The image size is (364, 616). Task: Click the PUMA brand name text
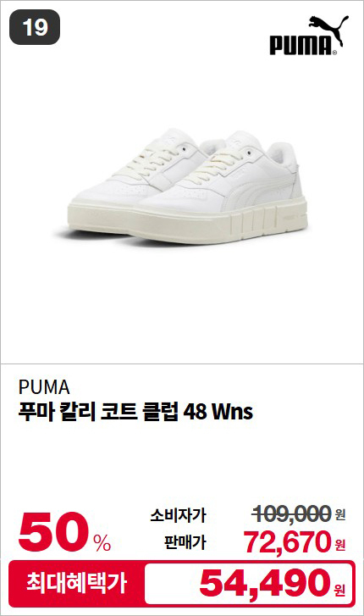coord(44,387)
